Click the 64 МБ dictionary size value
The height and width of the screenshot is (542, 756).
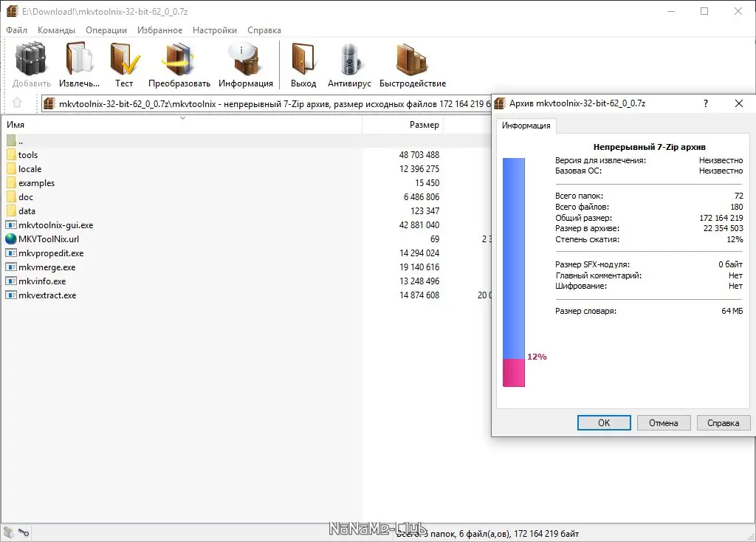732,311
